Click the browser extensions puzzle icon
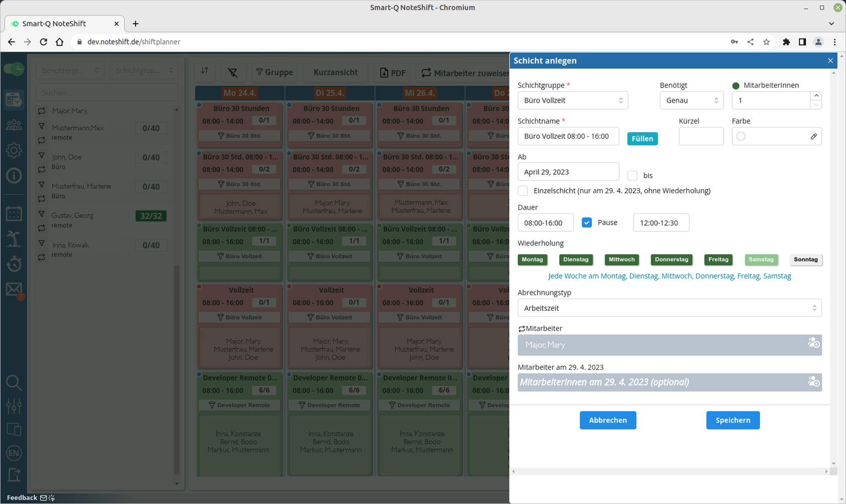 point(786,42)
